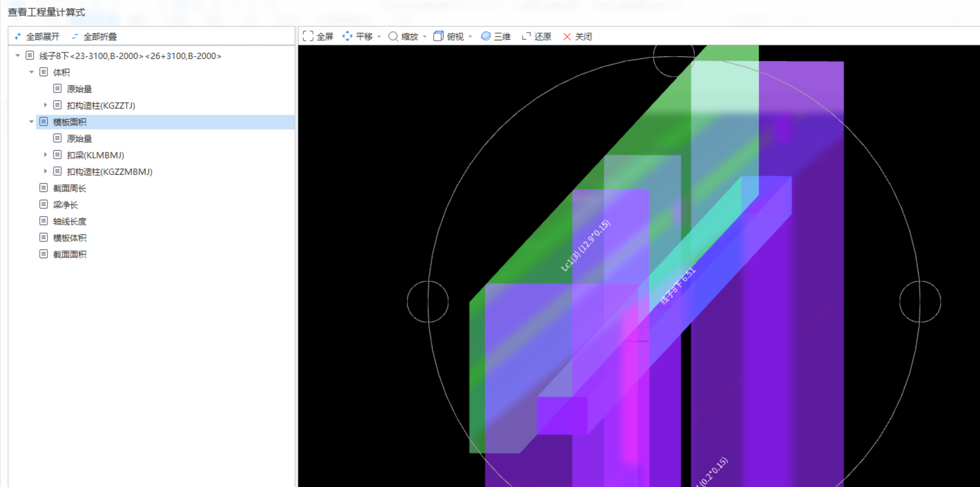
Task: Close the 3D viewer with 关闭
Action: click(x=577, y=36)
